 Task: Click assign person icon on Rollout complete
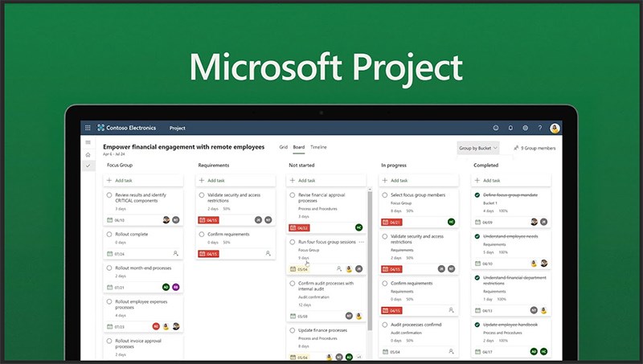(175, 254)
